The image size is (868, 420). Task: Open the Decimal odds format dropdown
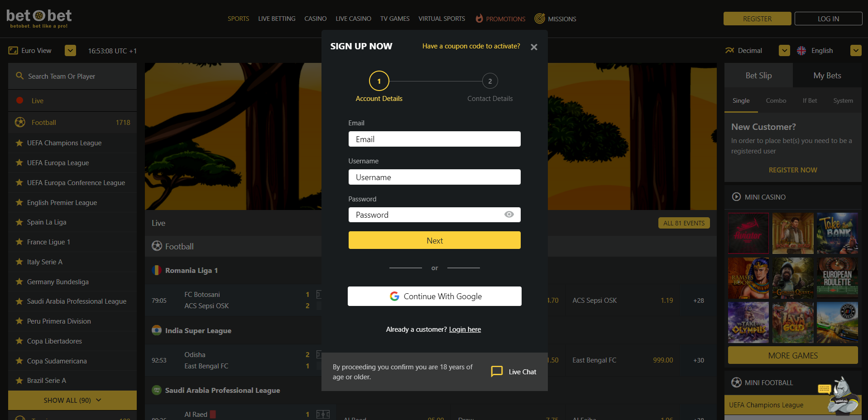pyautogui.click(x=784, y=51)
